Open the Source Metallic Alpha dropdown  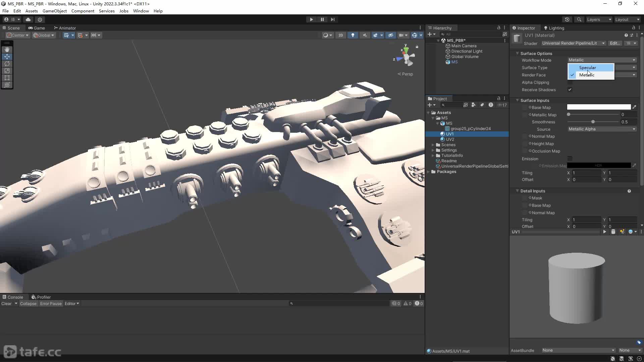pos(602,129)
